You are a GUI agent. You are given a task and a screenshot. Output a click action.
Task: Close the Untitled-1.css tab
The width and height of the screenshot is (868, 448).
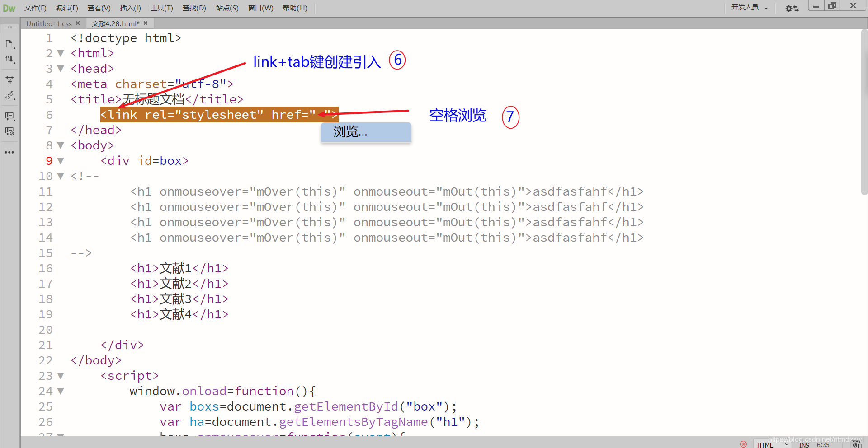pos(78,23)
